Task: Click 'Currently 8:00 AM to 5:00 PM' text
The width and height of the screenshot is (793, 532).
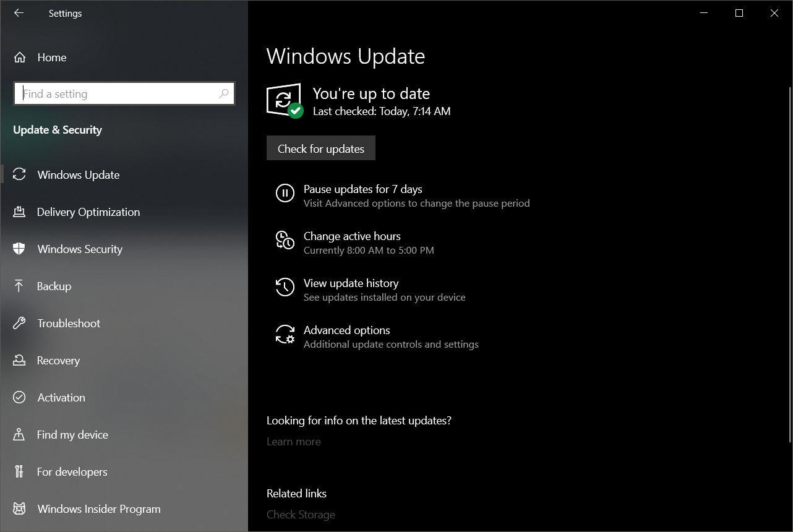Action: 369,251
